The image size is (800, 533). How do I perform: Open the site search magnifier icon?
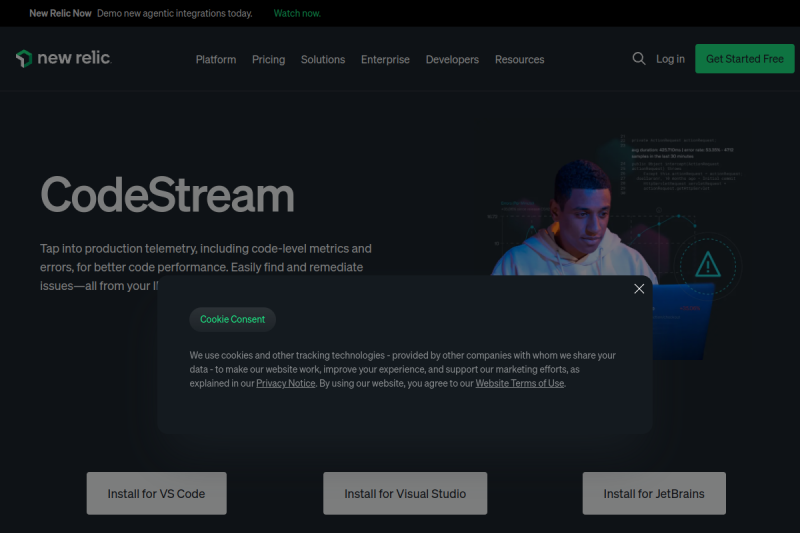(639, 59)
